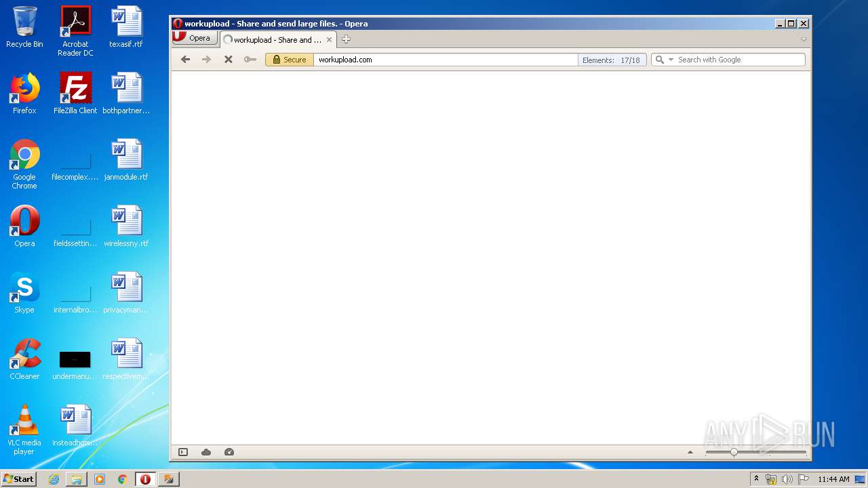Viewport: 868px width, 488px height.
Task: Launch Google Chrome desktop shortcut
Action: pyautogui.click(x=24, y=164)
